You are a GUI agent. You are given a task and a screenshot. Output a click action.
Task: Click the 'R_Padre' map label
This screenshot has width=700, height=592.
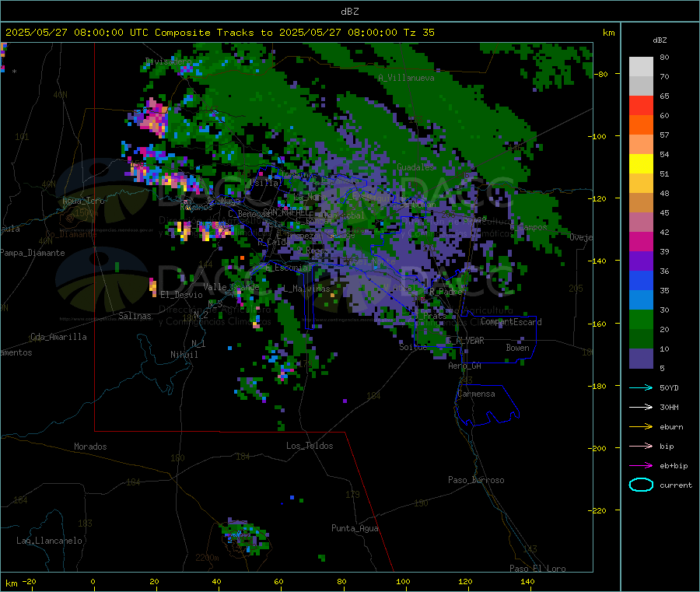pos(446,292)
